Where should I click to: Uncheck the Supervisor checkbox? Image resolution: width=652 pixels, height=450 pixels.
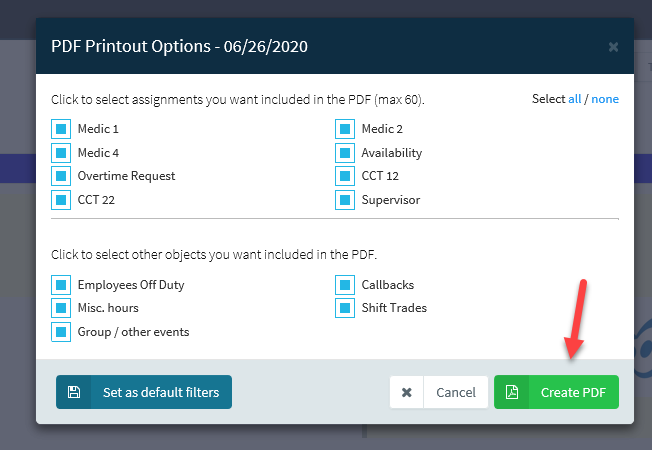tap(345, 200)
